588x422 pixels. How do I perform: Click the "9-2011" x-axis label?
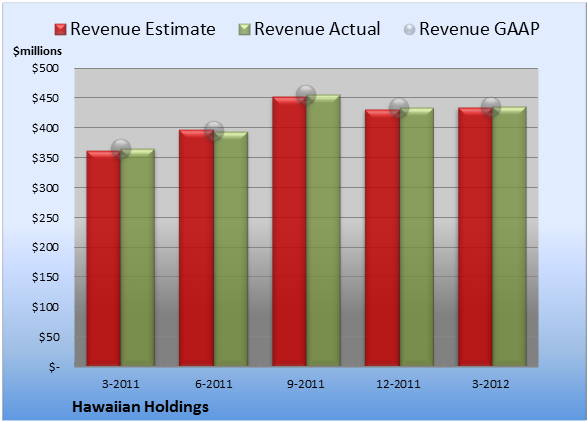tap(306, 384)
